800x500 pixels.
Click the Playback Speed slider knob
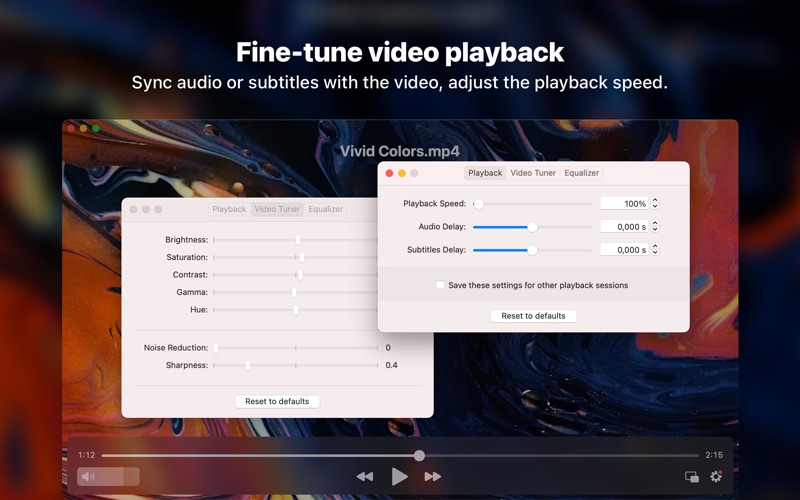(479, 204)
